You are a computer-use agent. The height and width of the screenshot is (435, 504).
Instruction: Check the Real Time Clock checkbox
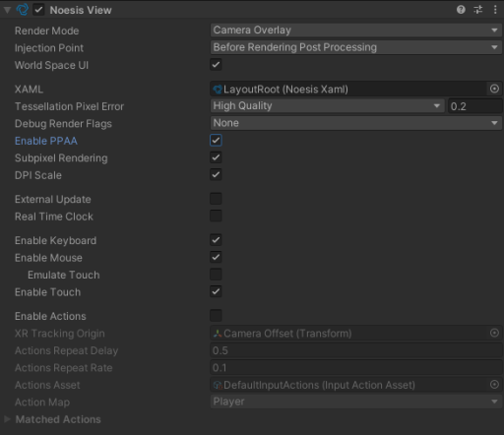(216, 216)
